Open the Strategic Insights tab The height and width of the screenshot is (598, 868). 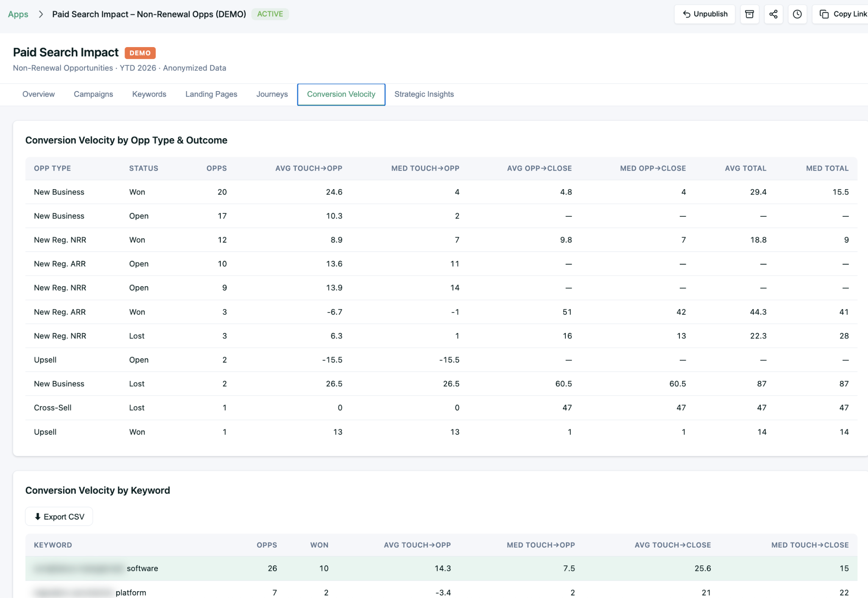pos(424,94)
